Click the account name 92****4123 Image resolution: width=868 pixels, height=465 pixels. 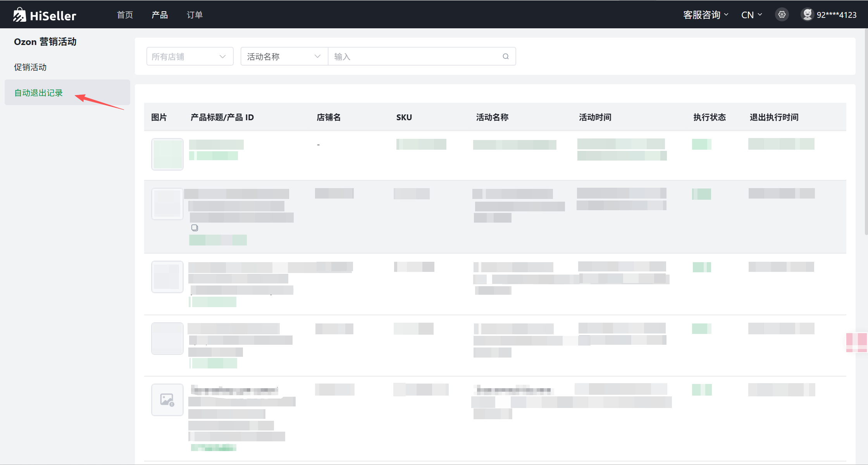pyautogui.click(x=836, y=15)
